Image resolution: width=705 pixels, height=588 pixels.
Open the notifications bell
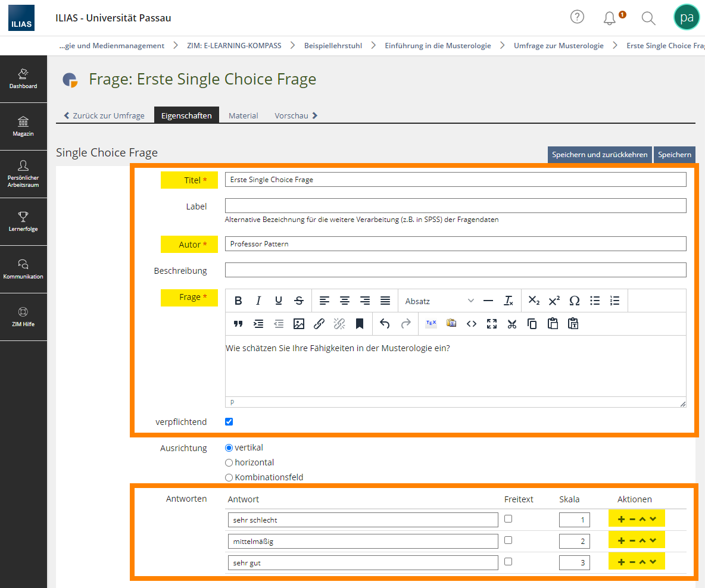pos(610,18)
